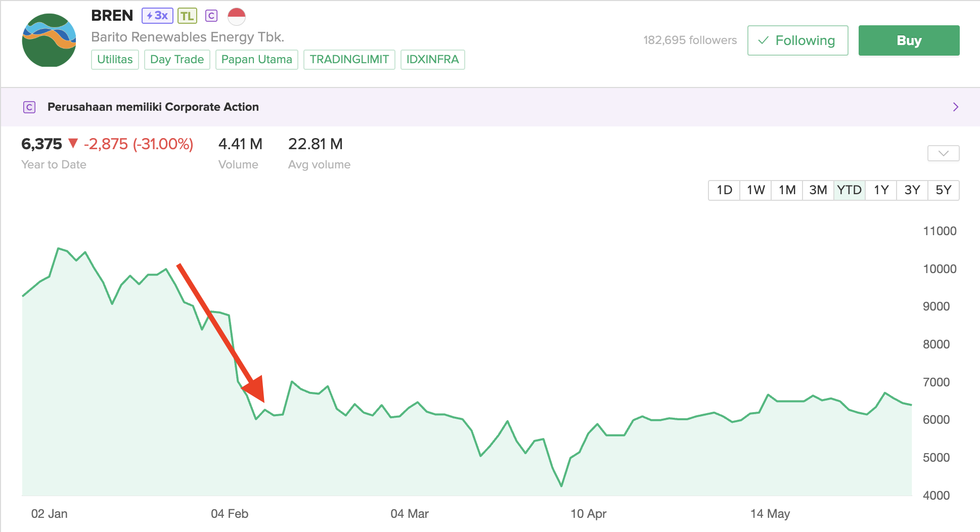Click the 182,695 followers count
The image size is (980, 532).
tap(690, 40)
